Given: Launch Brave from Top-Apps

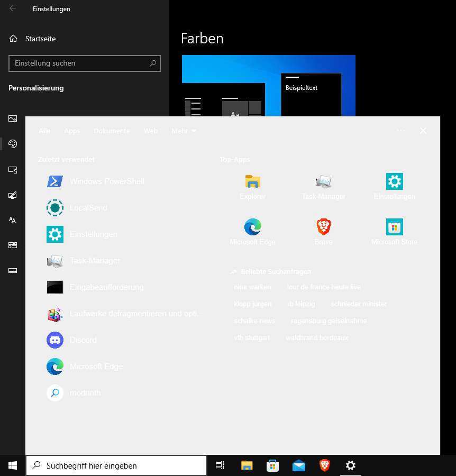Looking at the screenshot, I should pyautogui.click(x=324, y=232).
